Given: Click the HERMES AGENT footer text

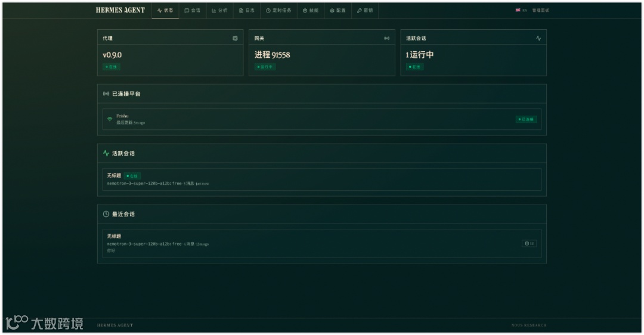Looking at the screenshot, I should pyautogui.click(x=115, y=325).
